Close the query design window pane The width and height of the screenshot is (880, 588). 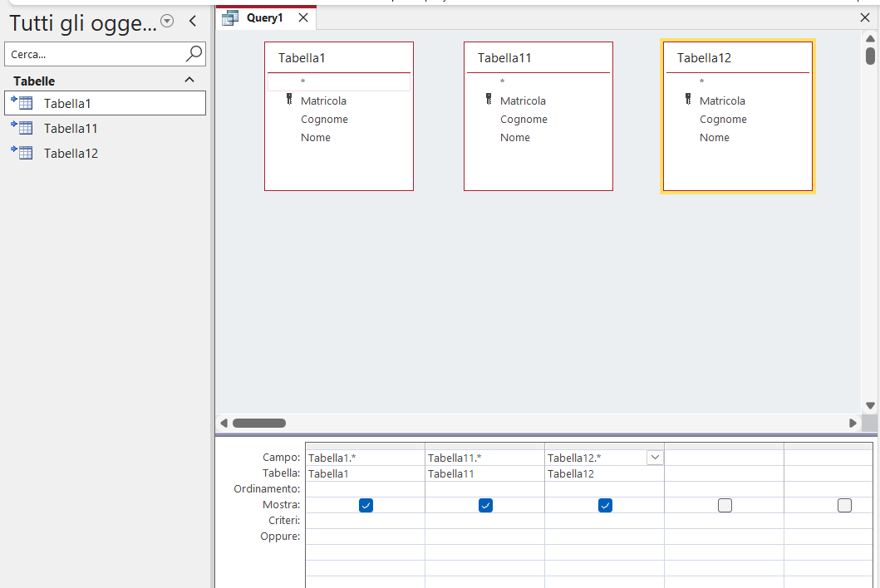pos(865,18)
